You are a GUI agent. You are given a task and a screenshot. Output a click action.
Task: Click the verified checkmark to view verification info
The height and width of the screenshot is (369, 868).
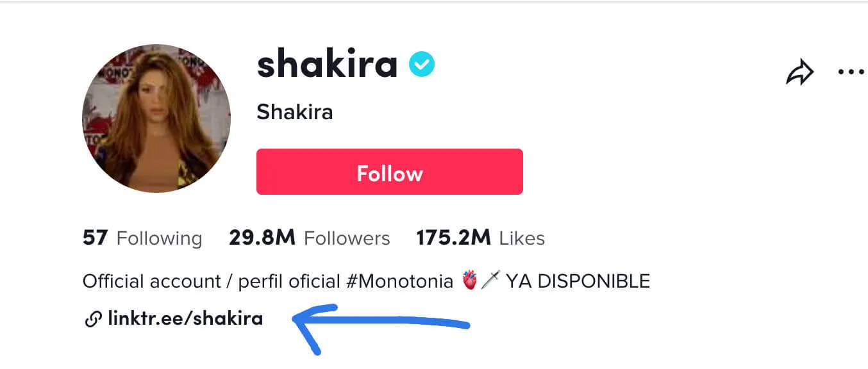pos(421,63)
